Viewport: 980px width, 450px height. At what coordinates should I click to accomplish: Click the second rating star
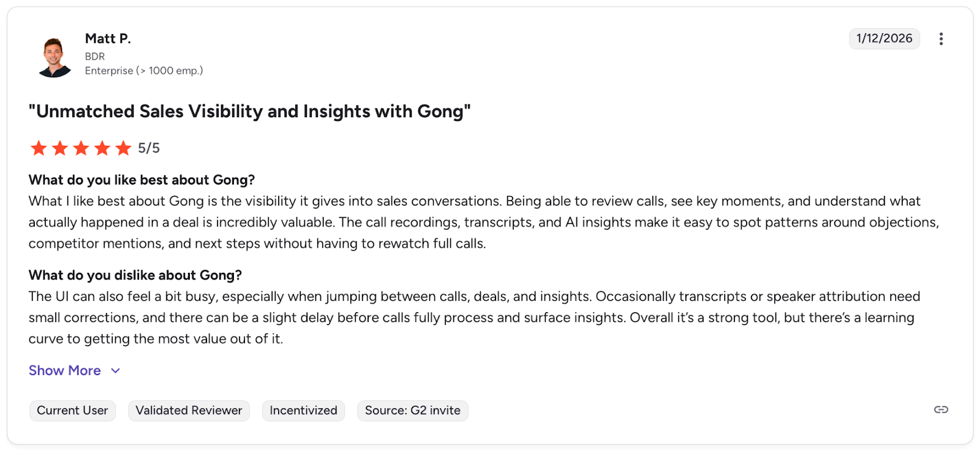[60, 148]
